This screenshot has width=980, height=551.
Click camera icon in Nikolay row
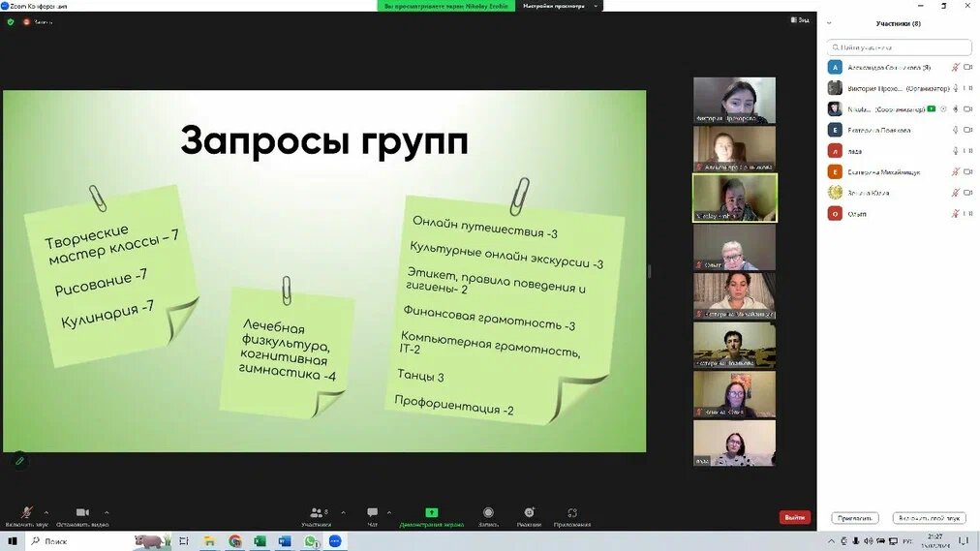pos(967,108)
